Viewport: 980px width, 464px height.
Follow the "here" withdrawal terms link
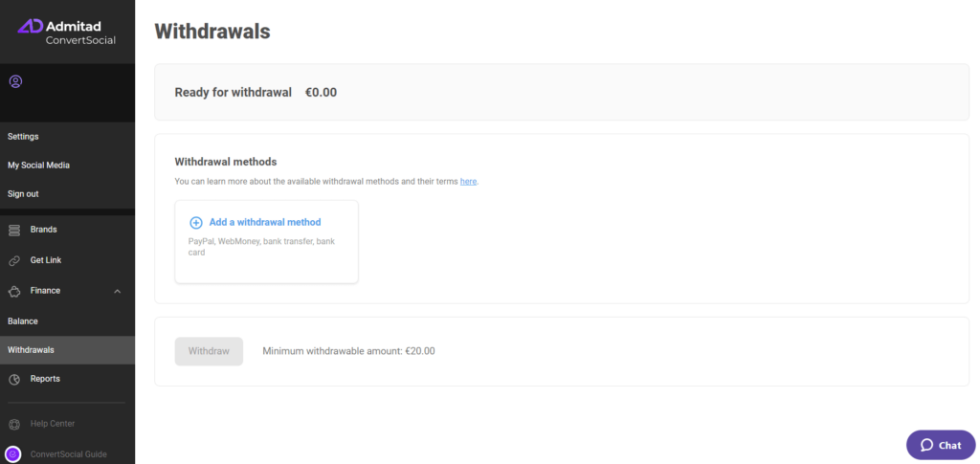(468, 182)
